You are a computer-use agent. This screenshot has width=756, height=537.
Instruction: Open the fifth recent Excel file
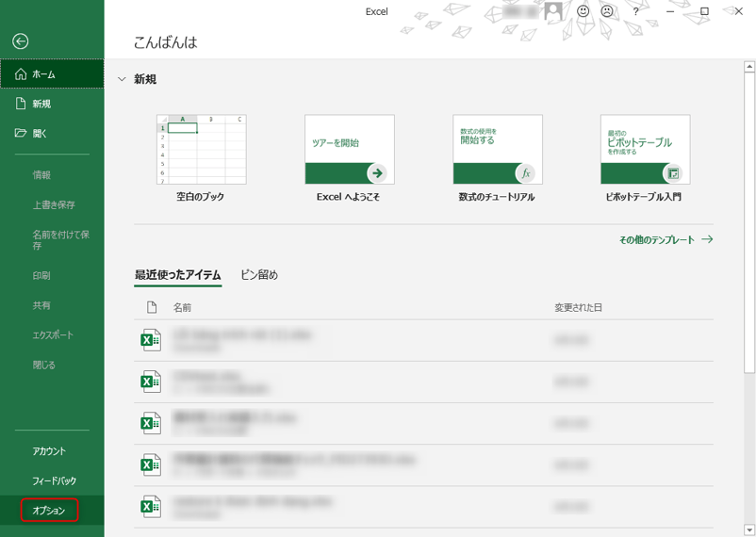point(423,507)
